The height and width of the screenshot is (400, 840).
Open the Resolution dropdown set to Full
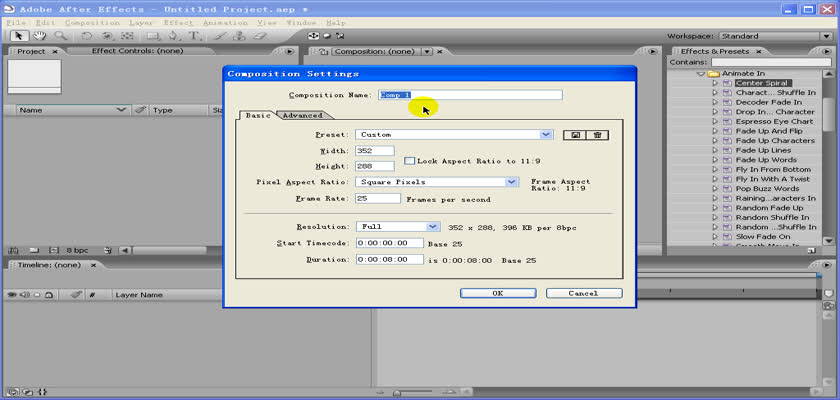398,227
